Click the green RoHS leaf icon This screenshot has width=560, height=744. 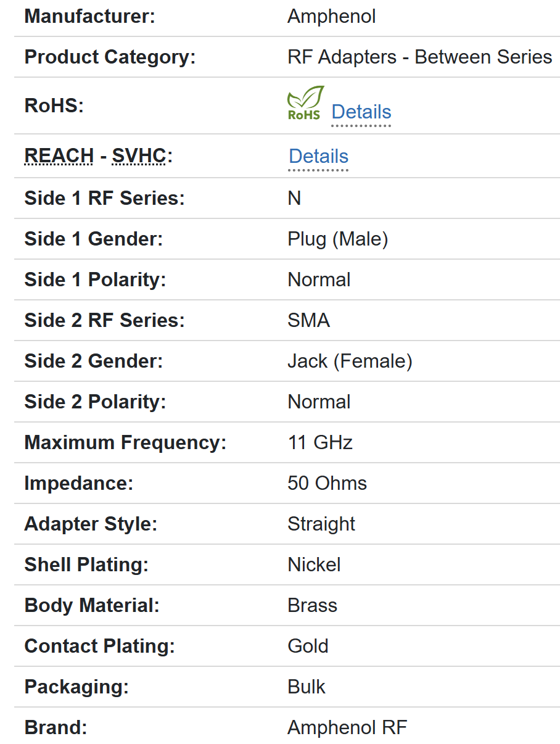[305, 103]
